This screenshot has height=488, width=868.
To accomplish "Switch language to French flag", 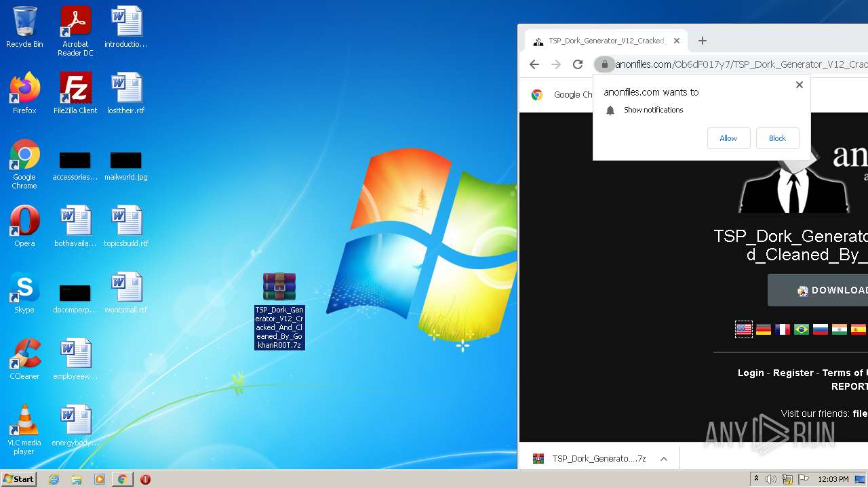I will pos(783,329).
